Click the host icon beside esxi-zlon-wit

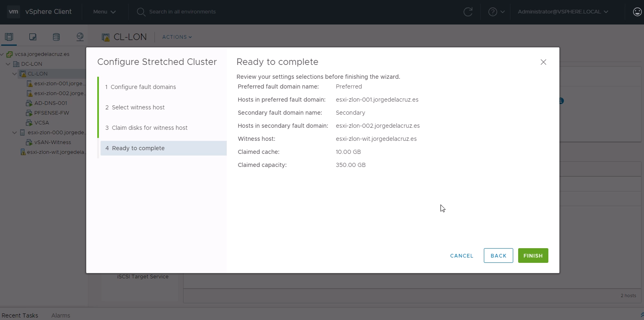point(23,152)
